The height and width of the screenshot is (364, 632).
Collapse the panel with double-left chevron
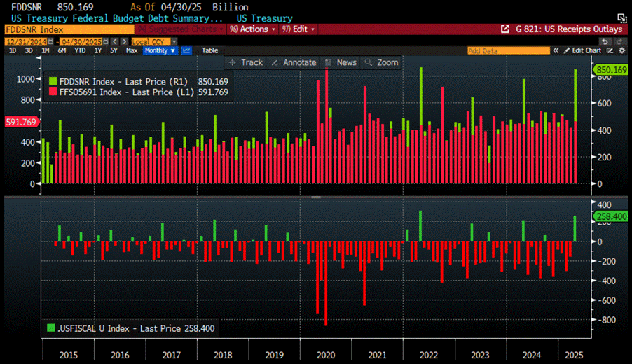click(556, 50)
